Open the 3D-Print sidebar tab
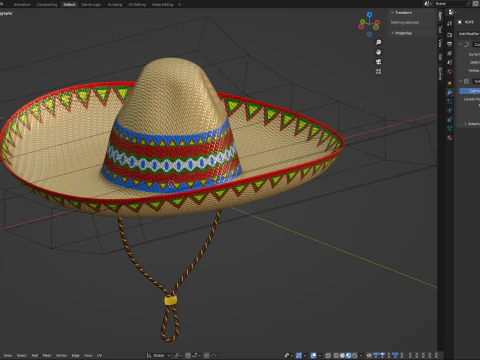The height and width of the screenshot is (360, 480). (x=440, y=73)
